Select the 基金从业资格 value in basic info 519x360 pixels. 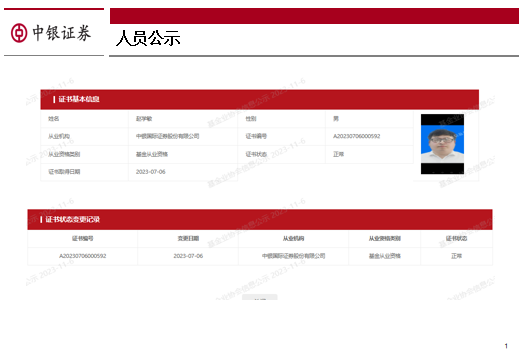152,154
